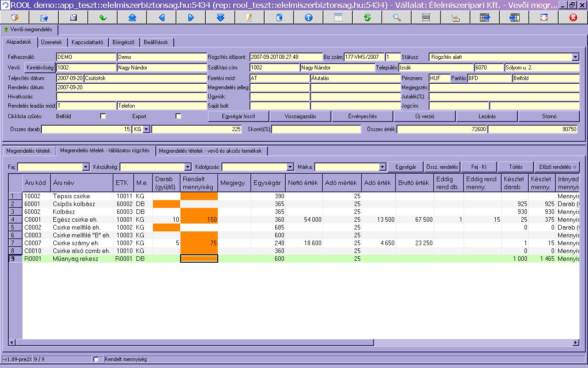
Task: Expand the Márka filter dropdown
Action: (x=383, y=167)
